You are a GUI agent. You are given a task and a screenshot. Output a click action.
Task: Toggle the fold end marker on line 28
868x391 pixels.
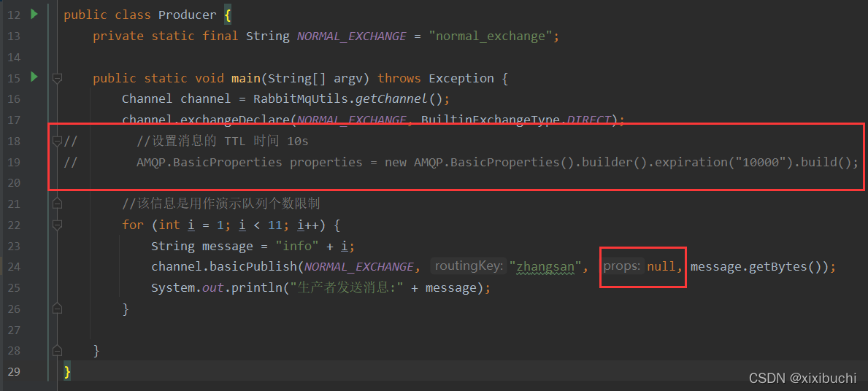click(56, 351)
